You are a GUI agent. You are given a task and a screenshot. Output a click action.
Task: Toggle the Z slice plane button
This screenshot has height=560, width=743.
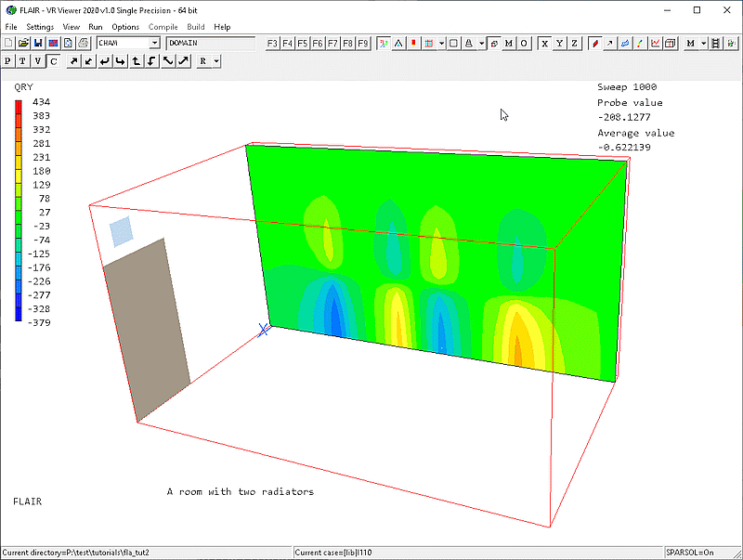[x=575, y=44]
